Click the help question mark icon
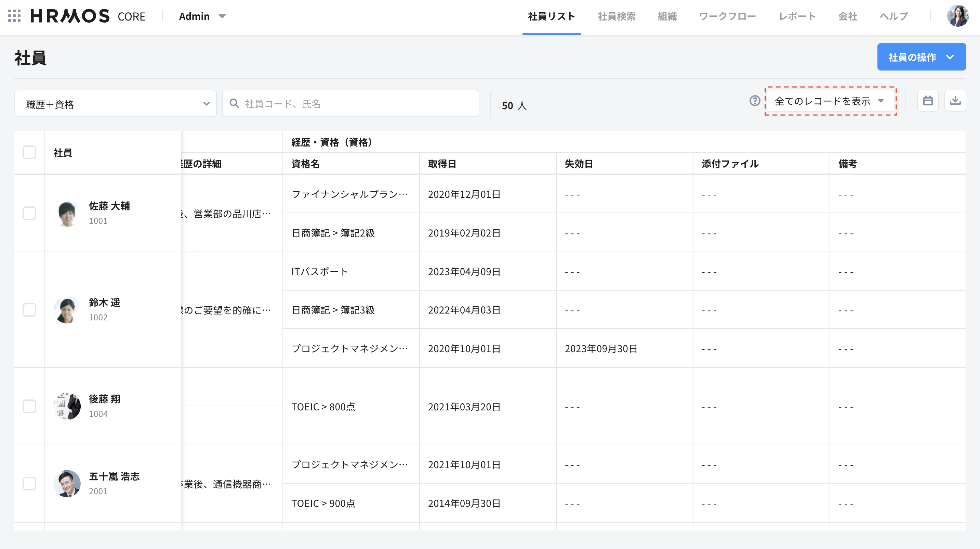The height and width of the screenshot is (549, 980). click(754, 101)
